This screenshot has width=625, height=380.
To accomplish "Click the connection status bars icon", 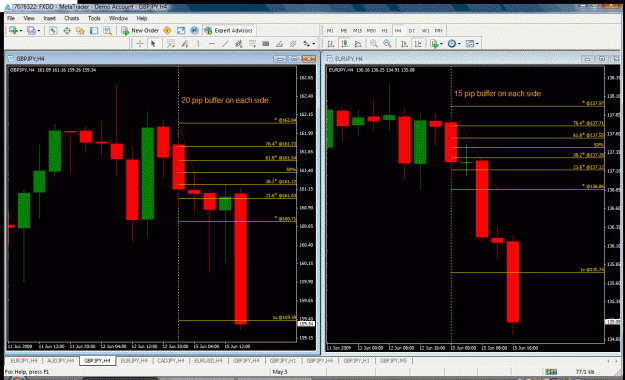I will [x=551, y=372].
